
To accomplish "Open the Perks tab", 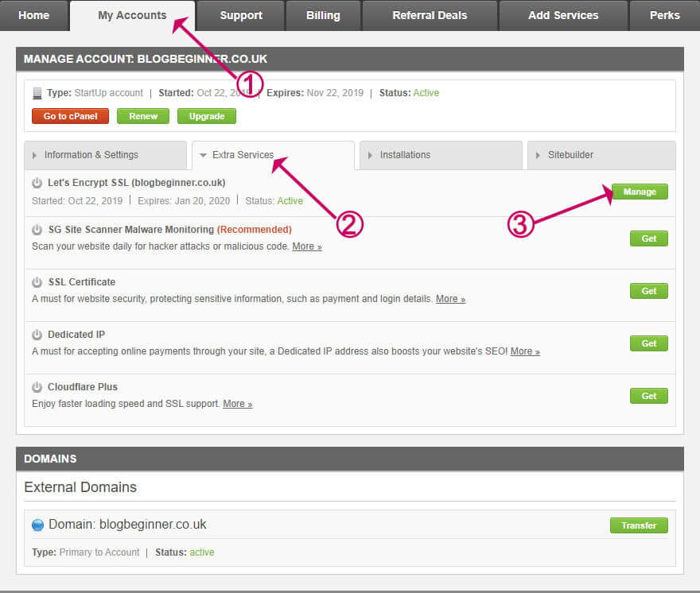I will coord(665,16).
